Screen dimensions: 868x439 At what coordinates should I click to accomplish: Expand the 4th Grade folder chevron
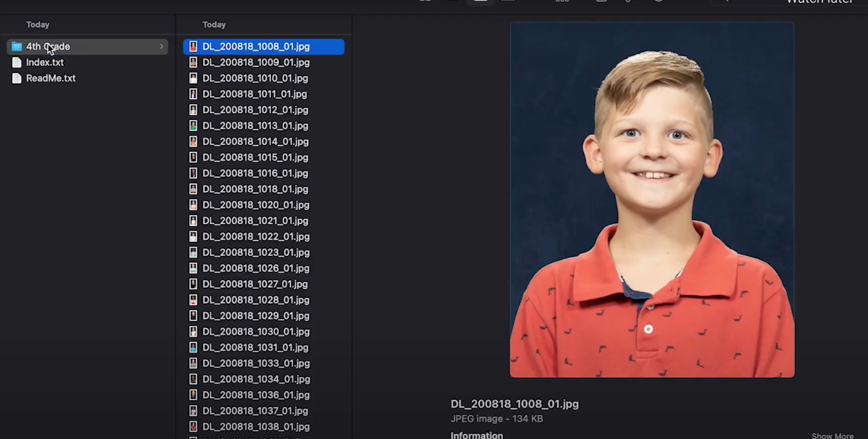[x=161, y=46]
